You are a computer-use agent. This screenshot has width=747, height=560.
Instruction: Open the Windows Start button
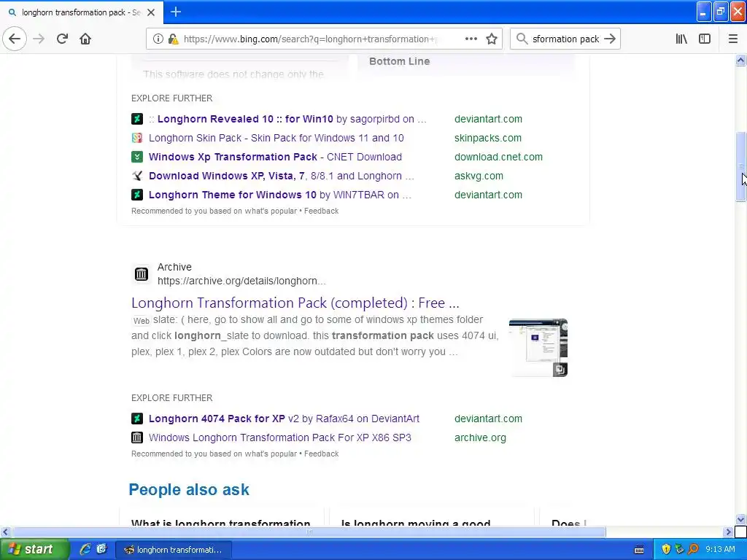click(x=34, y=550)
